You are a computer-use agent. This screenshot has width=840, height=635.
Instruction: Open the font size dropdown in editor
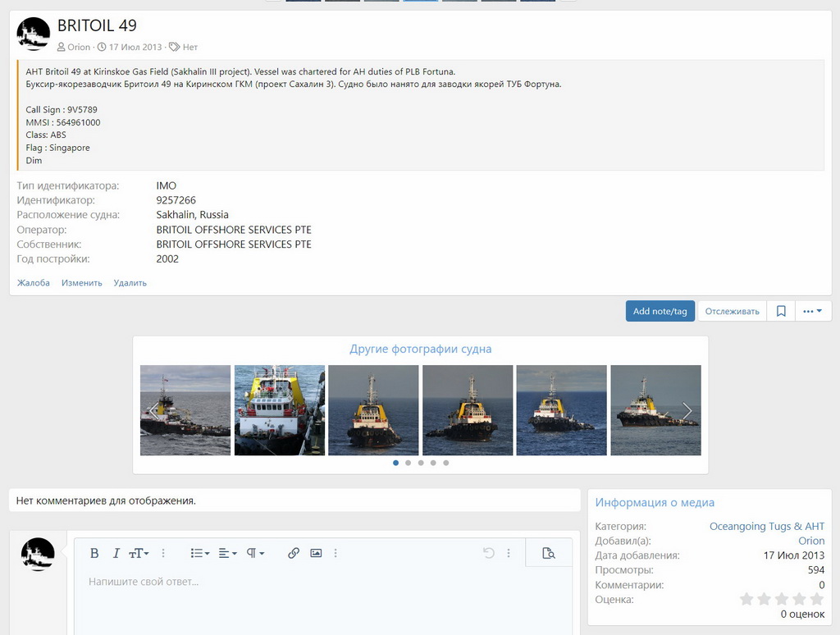coord(138,553)
